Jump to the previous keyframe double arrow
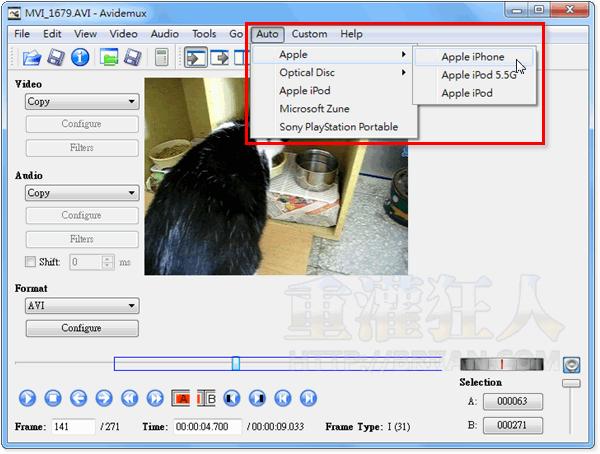This screenshot has height=454, width=600. click(x=130, y=398)
